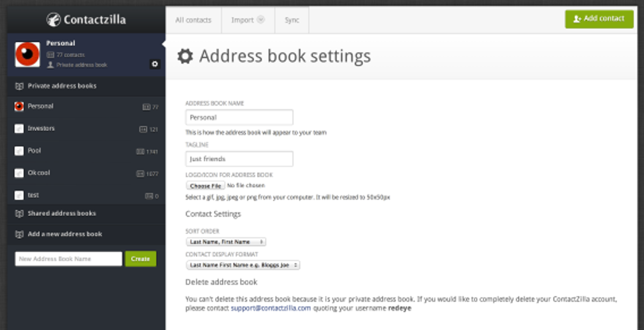This screenshot has height=330, width=644.
Task: Click the contact count icon on the Investors row
Action: click(x=143, y=129)
